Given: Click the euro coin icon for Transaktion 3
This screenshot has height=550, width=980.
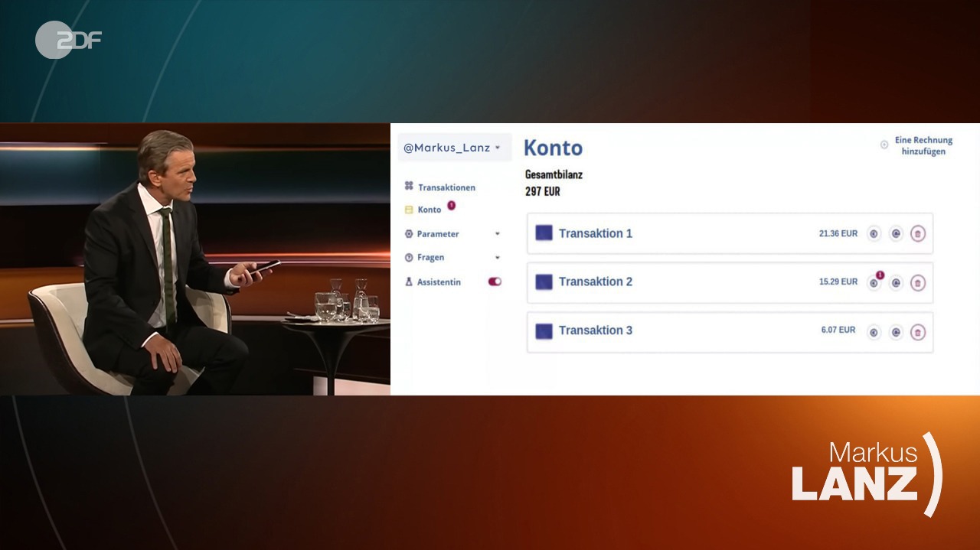Looking at the screenshot, I should 874,332.
